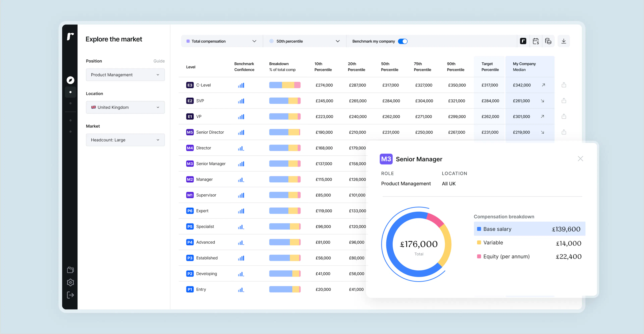Click the share icon in the C-Level row
The height and width of the screenshot is (334, 644).
click(x=563, y=85)
